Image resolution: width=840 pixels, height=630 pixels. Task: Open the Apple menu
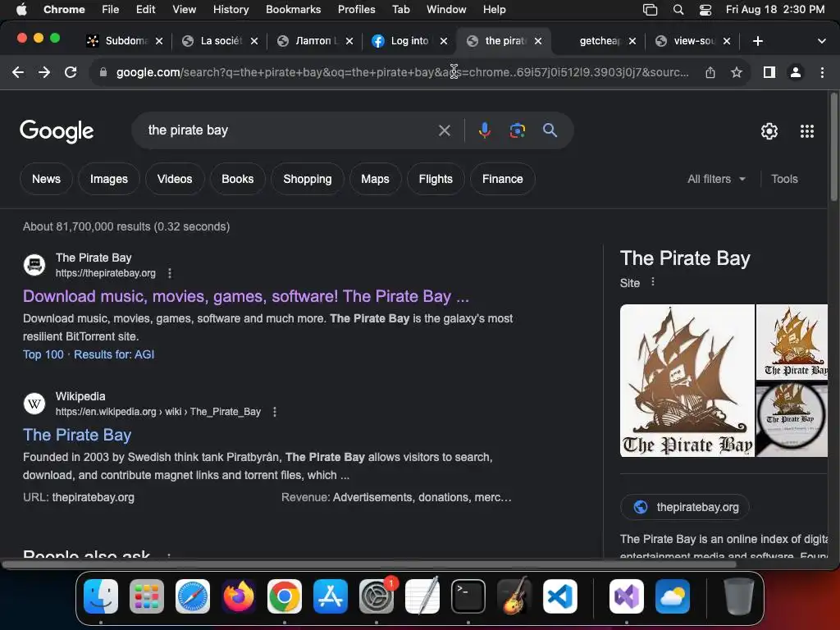pos(21,10)
